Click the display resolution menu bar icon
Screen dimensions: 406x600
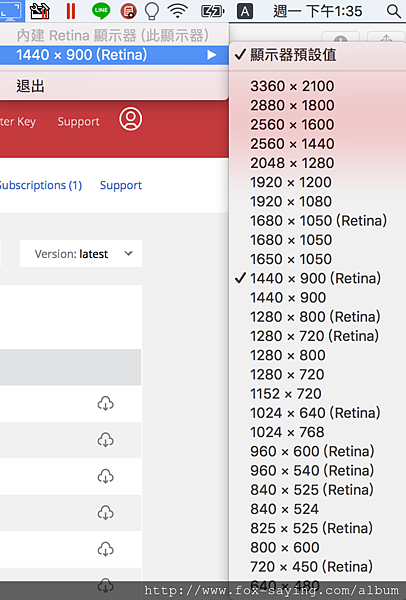point(11,11)
